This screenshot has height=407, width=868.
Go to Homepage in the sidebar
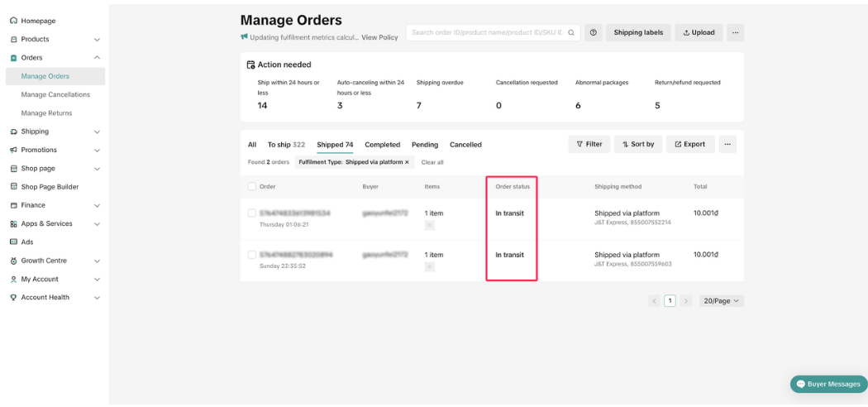coord(38,20)
